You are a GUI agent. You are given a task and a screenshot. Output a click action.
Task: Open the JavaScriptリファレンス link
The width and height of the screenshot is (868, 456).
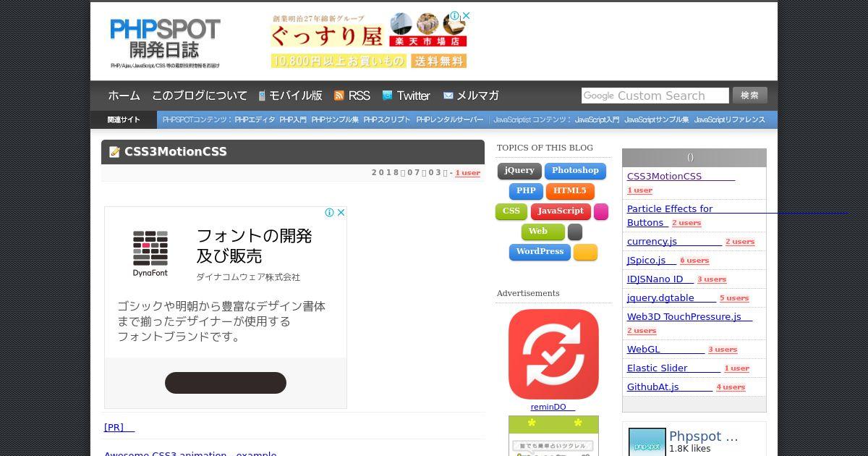[730, 120]
